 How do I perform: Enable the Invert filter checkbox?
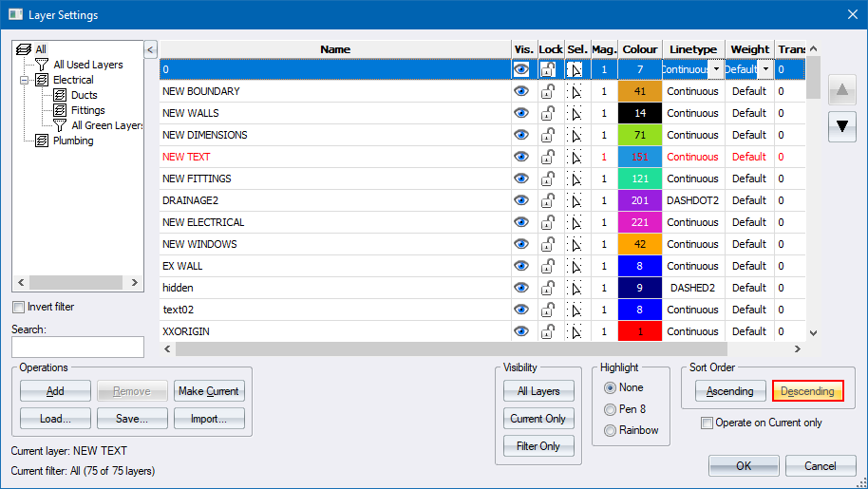coord(19,307)
